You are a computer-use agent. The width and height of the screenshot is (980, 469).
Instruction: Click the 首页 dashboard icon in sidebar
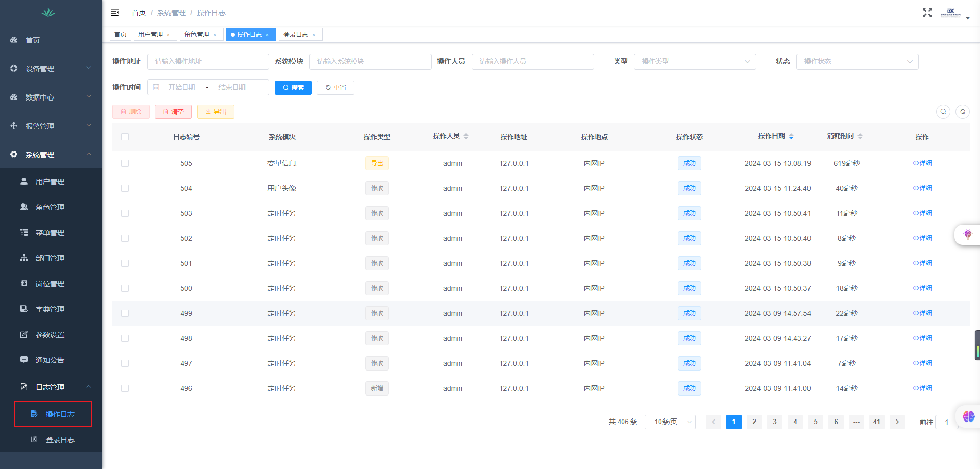(x=14, y=40)
